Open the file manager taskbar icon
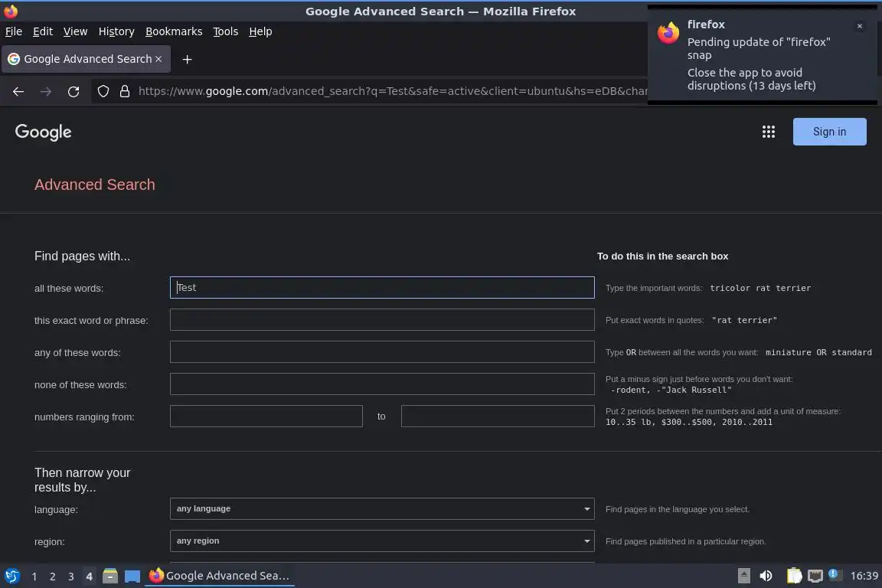The image size is (882, 588). 110,576
